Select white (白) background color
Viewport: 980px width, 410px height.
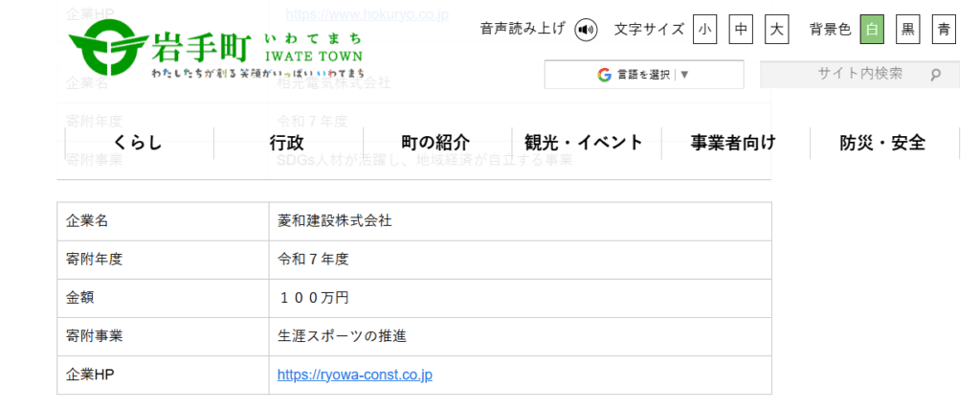872,30
